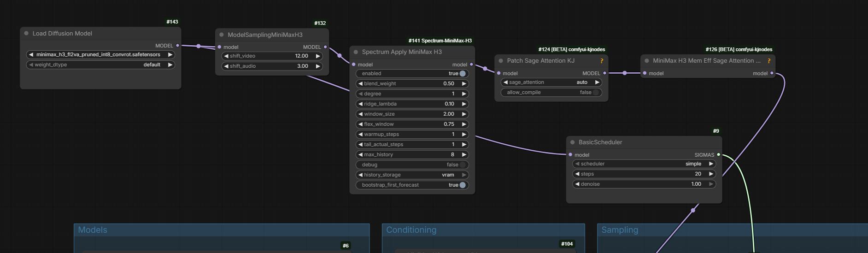Collapse the Patch Sage Attention KJ node dot
Viewport: 868px width, 253px height.
point(501,61)
